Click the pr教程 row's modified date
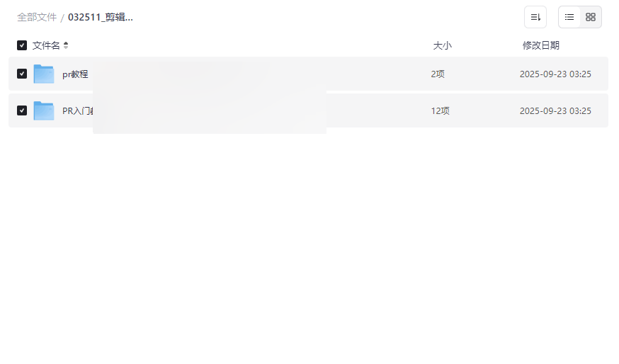619x364 pixels. (555, 74)
